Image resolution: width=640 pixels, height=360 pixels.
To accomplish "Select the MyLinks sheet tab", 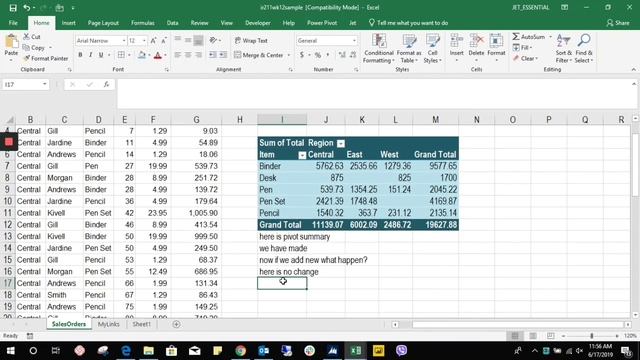I will click(109, 324).
